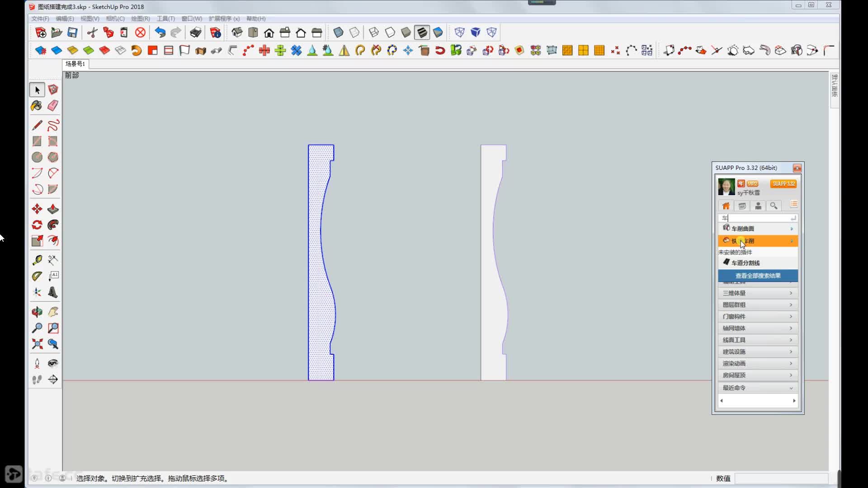Click 查看全部搜索结果 button
This screenshot has height=488, width=868.
click(x=758, y=276)
